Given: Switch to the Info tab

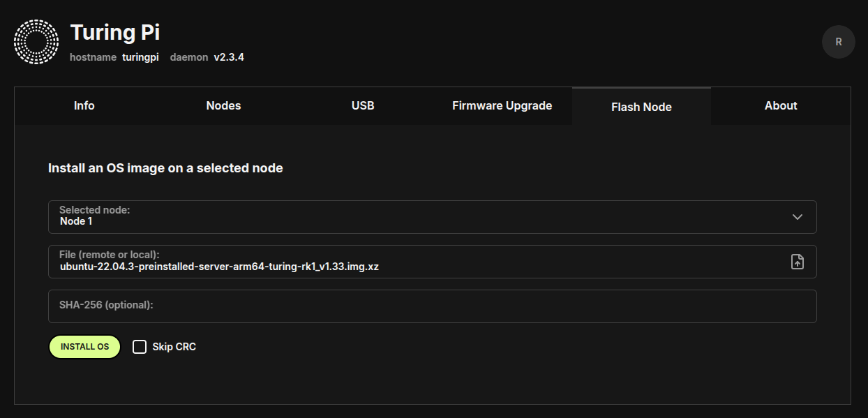Looking at the screenshot, I should 84,106.
